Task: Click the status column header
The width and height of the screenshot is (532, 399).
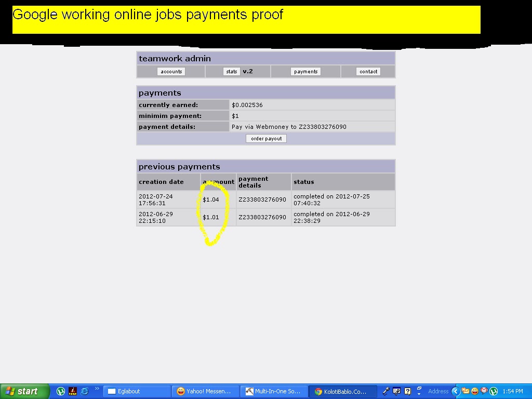Action: pyautogui.click(x=303, y=182)
